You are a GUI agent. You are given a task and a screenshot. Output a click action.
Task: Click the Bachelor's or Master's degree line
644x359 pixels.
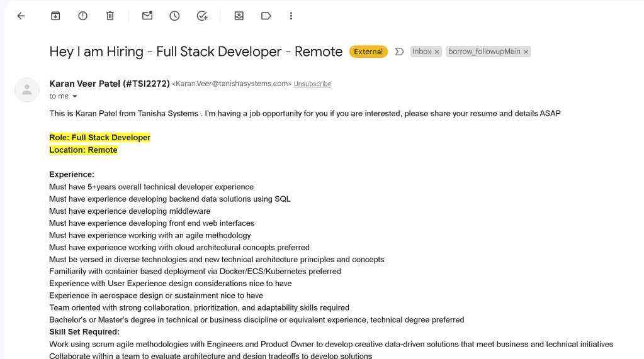click(x=257, y=320)
